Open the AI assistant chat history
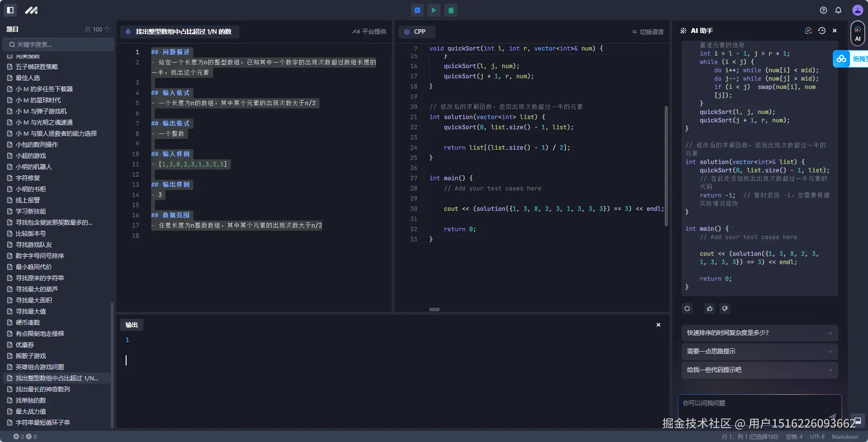The image size is (868, 442). tap(822, 31)
